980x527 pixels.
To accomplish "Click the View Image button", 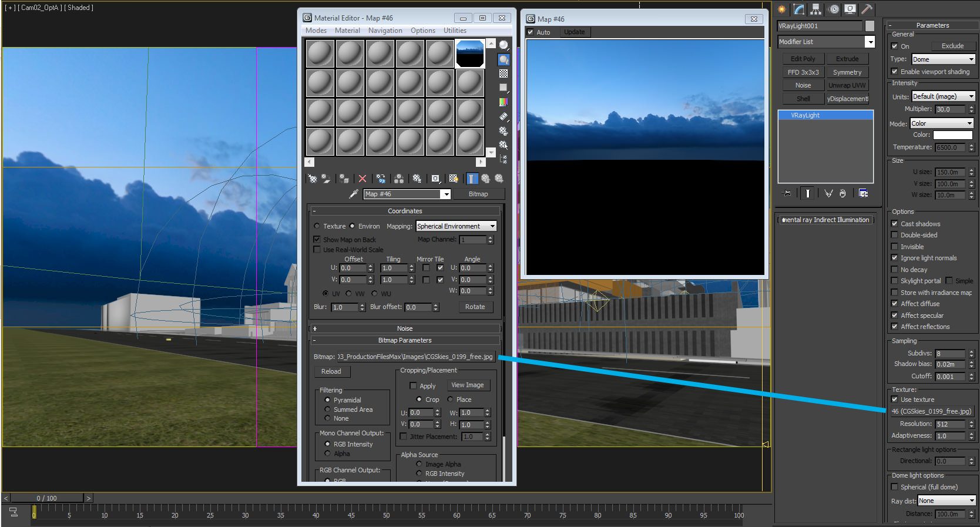I will [468, 385].
